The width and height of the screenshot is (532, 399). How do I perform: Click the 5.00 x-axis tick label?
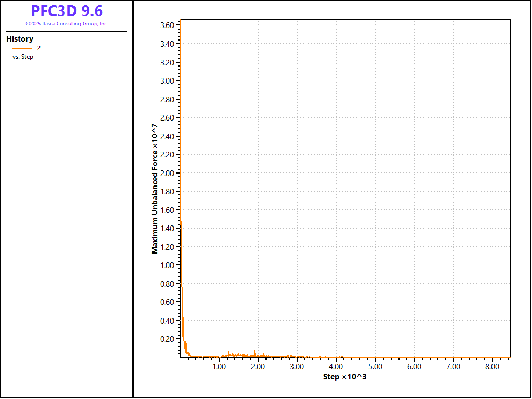tap(375, 367)
